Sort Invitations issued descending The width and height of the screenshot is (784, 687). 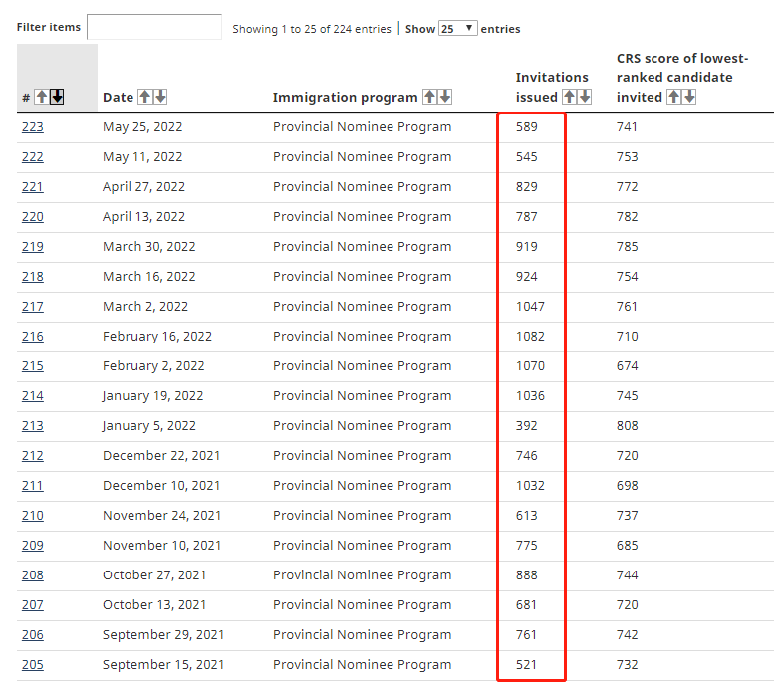pyautogui.click(x=585, y=97)
